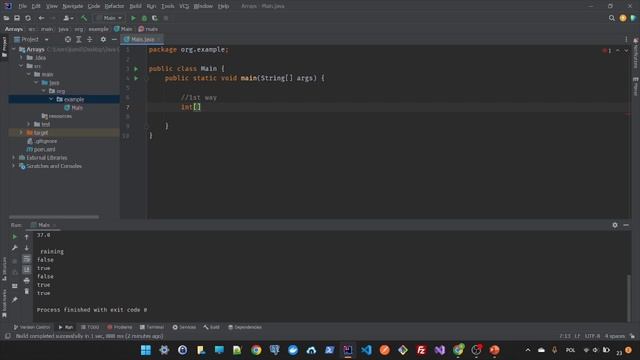
Task: Toggle Soft-Wrap in Run console
Action: click(x=27, y=259)
